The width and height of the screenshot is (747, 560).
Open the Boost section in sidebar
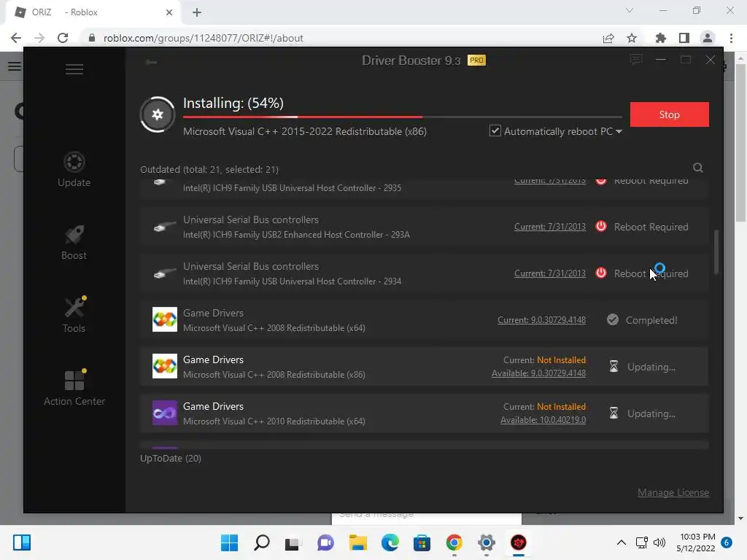click(74, 242)
